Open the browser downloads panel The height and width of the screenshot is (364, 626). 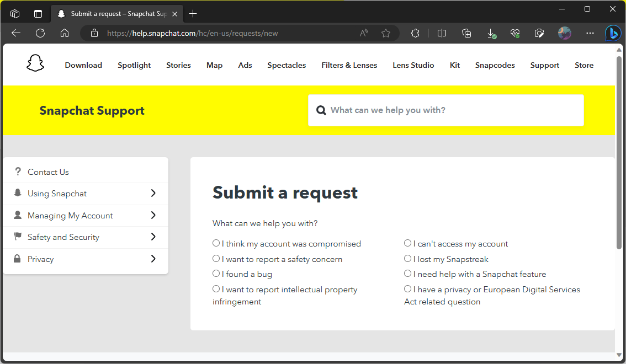[491, 33]
